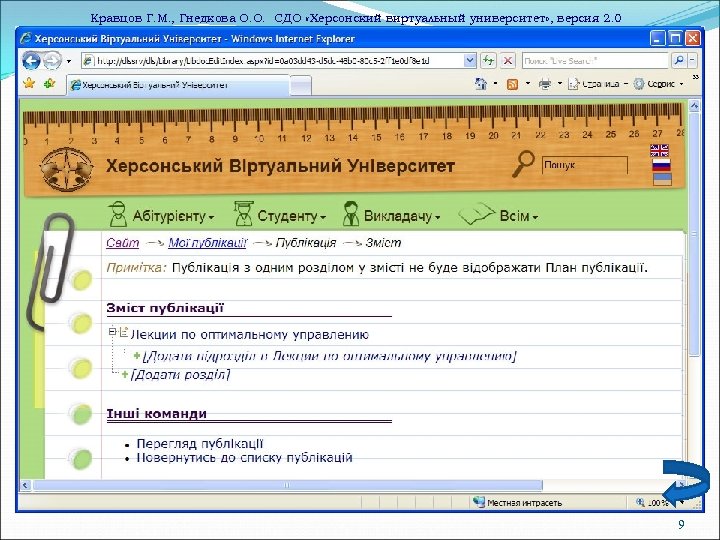The height and width of the screenshot is (540, 720).
Task: Collapse the Лекции по оптимальному управлению tree node
Action: [x=112, y=332]
